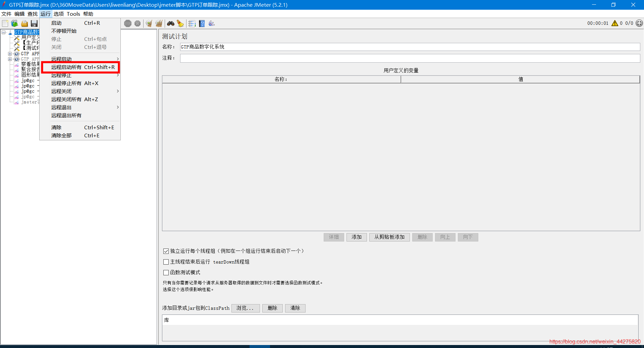Open the Tools menu
644x348 pixels.
coord(73,14)
